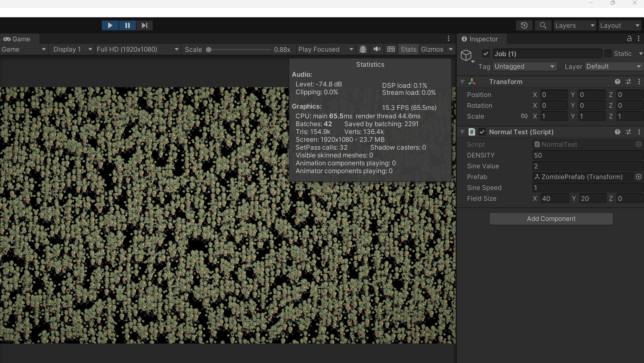Click the Step frame button
The image size is (644, 363).
[144, 25]
